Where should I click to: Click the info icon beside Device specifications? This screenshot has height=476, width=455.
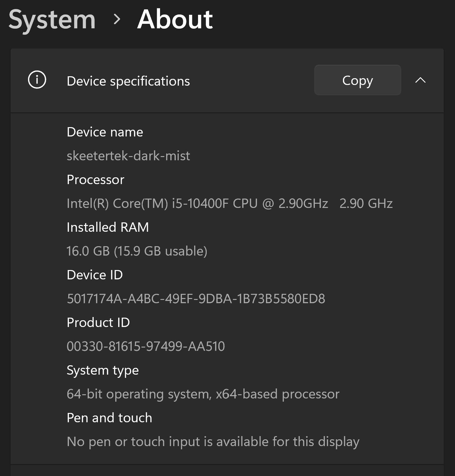pos(36,80)
